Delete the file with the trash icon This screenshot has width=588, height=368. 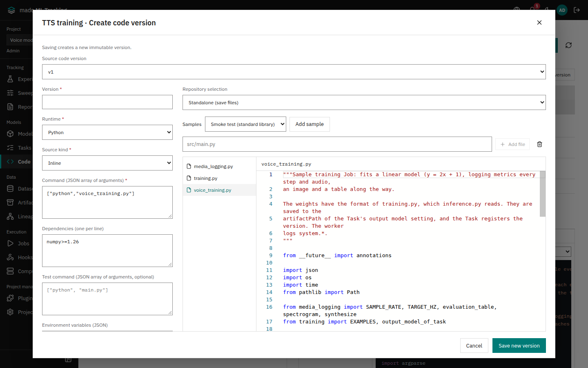point(539,144)
